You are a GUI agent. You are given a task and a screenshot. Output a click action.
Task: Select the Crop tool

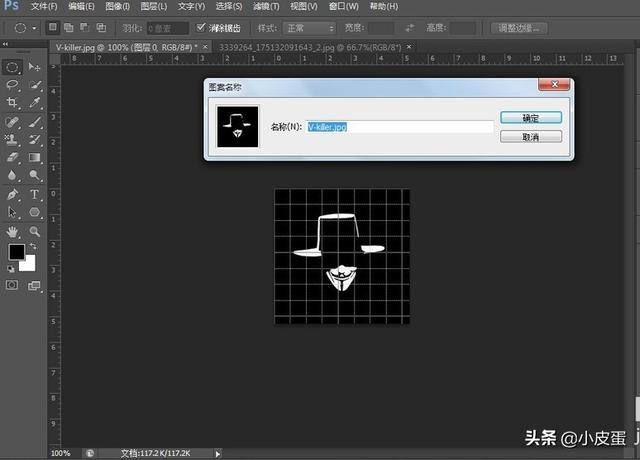pos(12,102)
